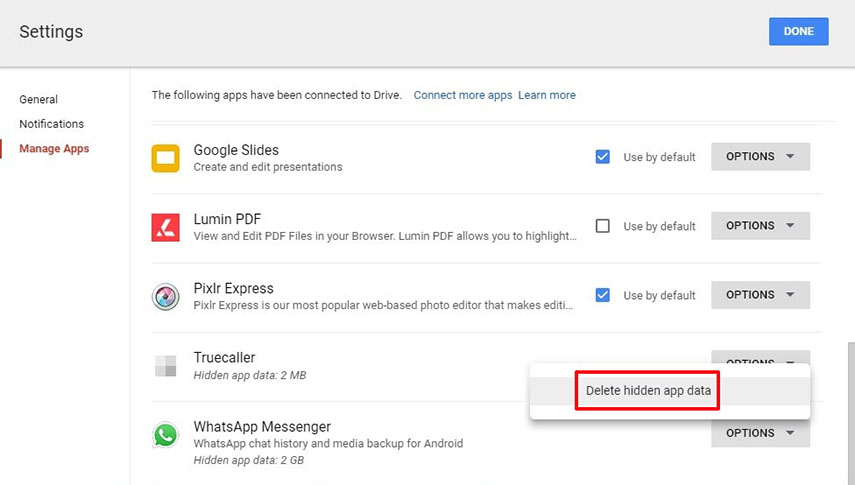Select the Manage Apps tab

(x=54, y=148)
